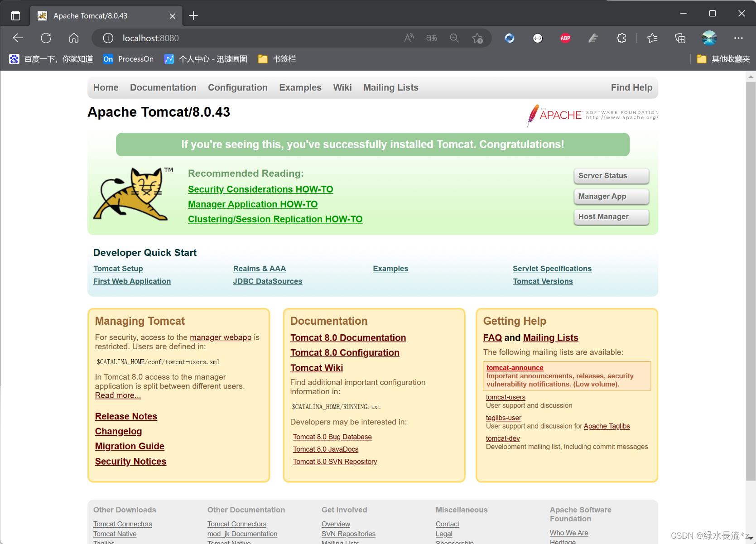Open the tab actions menu icon
The image size is (756, 544).
[15, 16]
